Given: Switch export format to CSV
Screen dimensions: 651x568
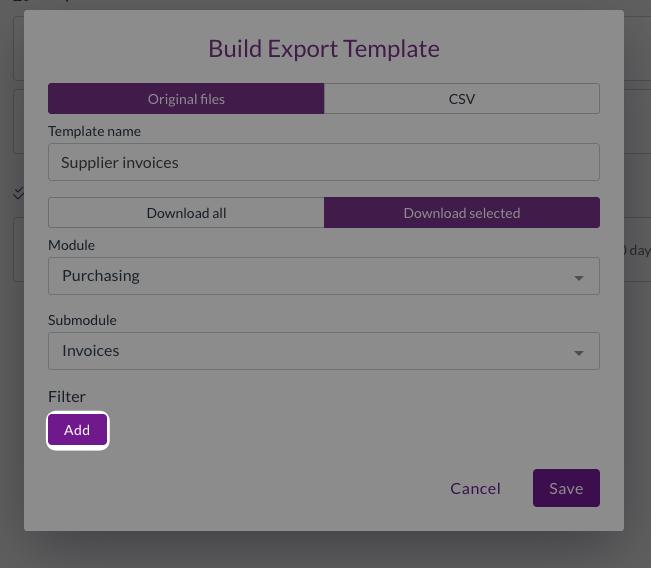Looking at the screenshot, I should coord(461,99).
